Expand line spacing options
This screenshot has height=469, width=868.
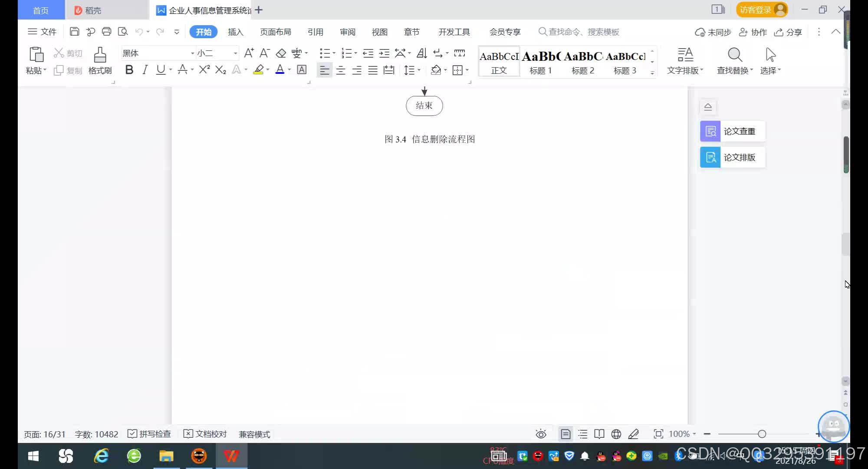[419, 69]
